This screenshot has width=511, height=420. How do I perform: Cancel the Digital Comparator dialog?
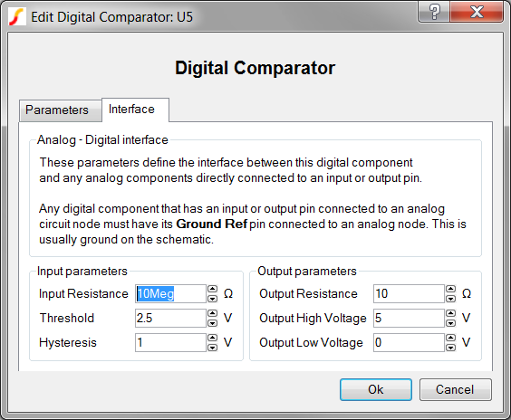pyautogui.click(x=455, y=389)
